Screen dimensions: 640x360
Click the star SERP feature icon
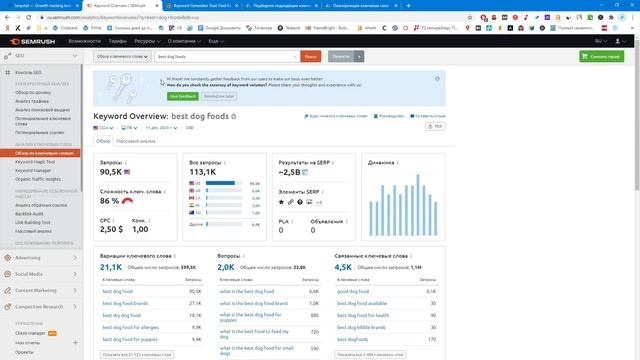coord(281,202)
